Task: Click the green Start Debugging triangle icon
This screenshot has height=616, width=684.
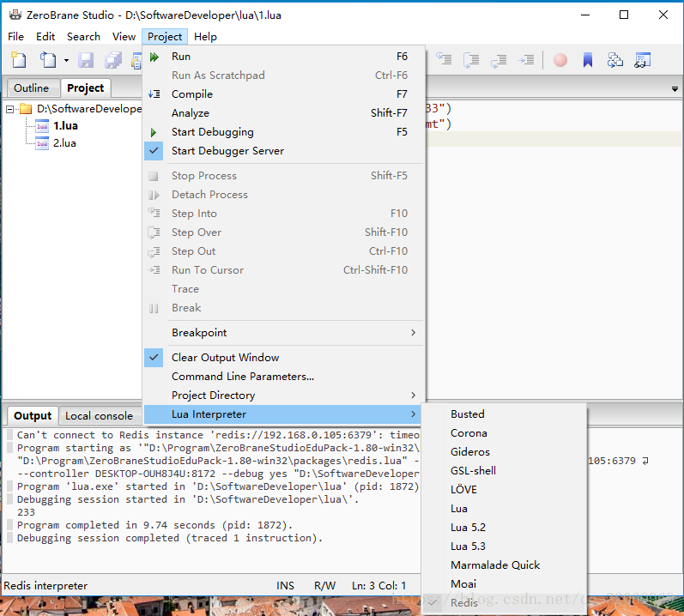Action: pyautogui.click(x=154, y=132)
